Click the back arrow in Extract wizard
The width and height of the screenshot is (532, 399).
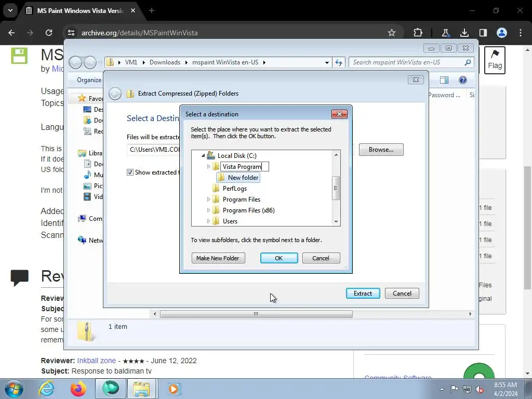[x=115, y=94]
